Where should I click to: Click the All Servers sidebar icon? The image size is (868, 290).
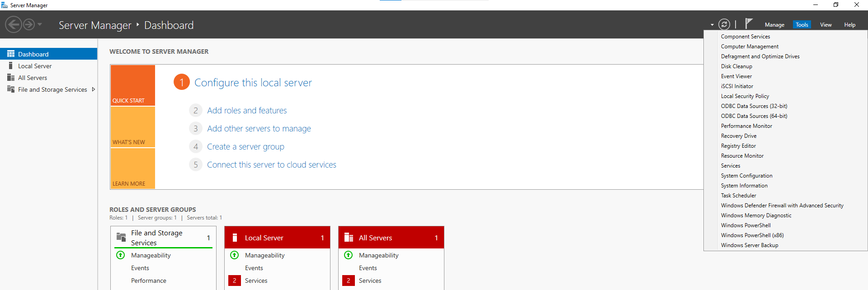pyautogui.click(x=11, y=78)
